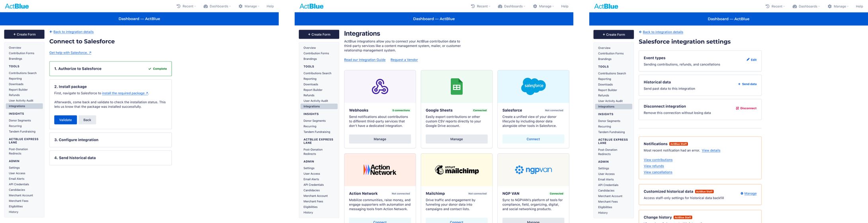Viewport: 868px width, 223px height.
Task: Click Not connected status on Mailchimp card
Action: [477, 194]
